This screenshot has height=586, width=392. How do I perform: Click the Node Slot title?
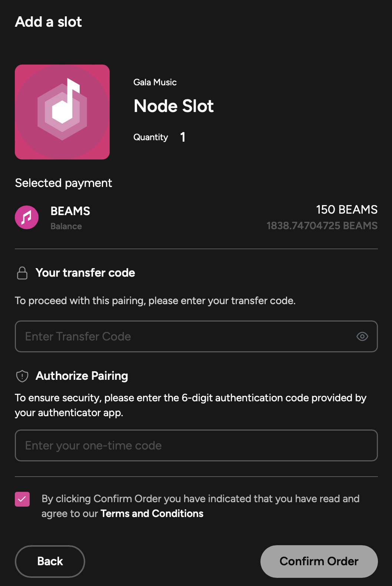tap(174, 106)
